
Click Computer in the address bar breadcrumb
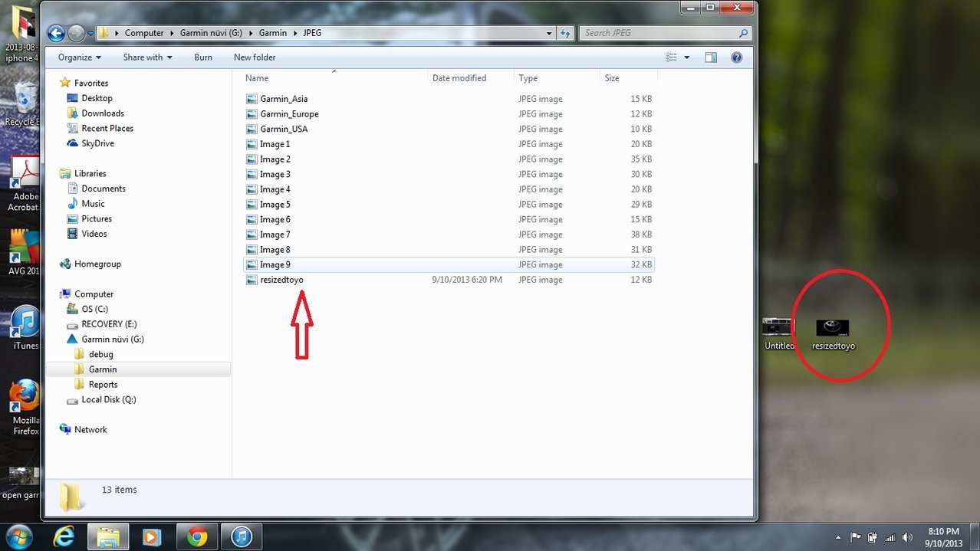[144, 33]
